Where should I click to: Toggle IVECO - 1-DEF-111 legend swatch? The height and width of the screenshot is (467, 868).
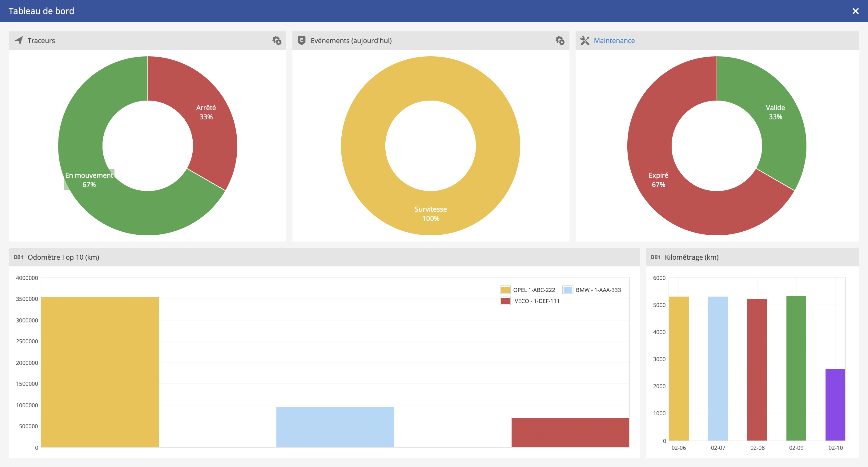pyautogui.click(x=505, y=301)
